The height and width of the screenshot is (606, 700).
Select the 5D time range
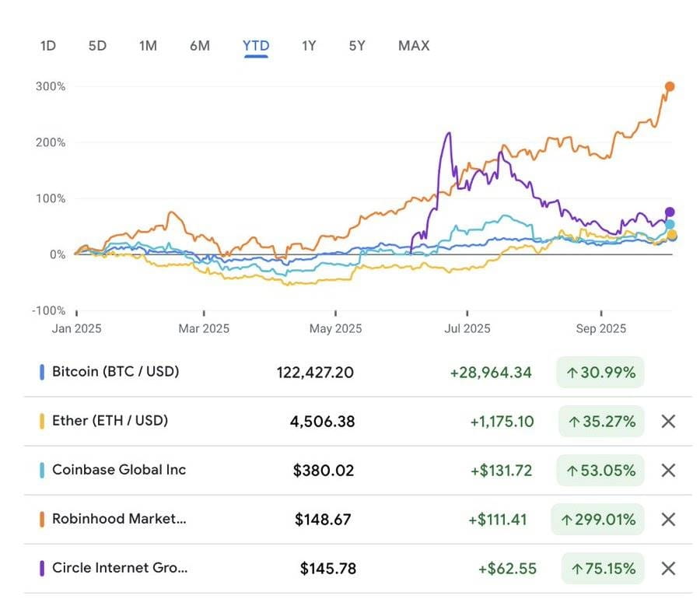pyautogui.click(x=97, y=46)
